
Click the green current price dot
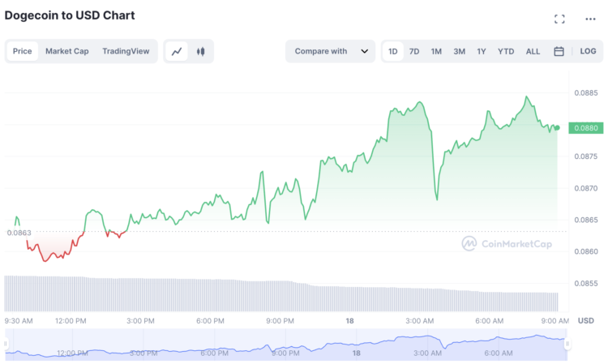pyautogui.click(x=557, y=127)
